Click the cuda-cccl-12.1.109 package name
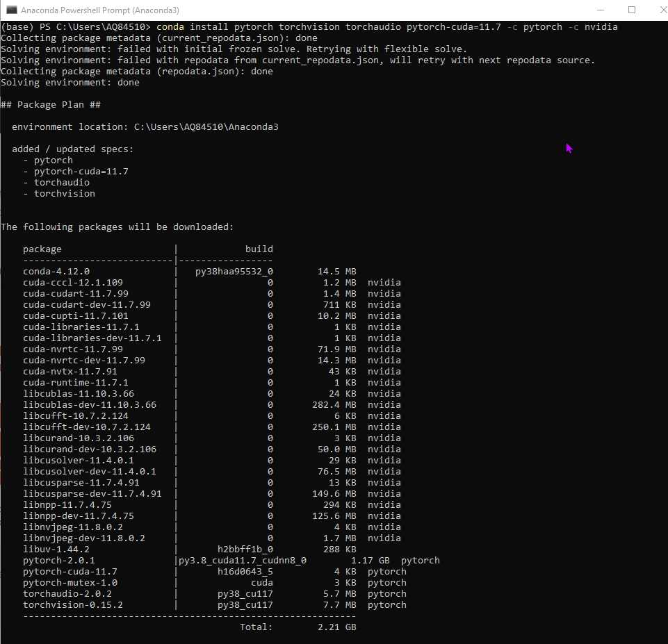Viewport: 668px width, 644px height. [73, 282]
